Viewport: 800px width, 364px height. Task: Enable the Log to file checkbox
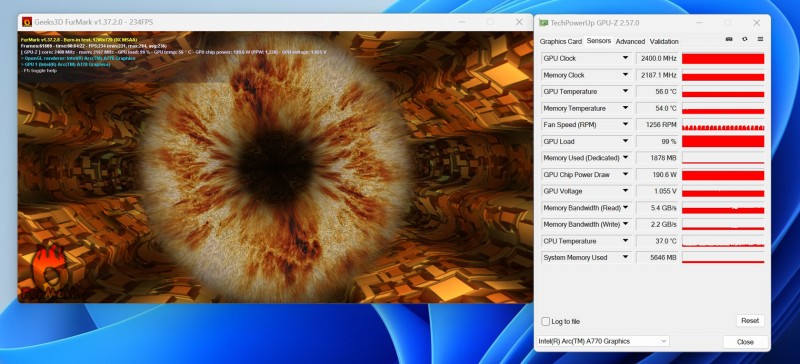(546, 321)
